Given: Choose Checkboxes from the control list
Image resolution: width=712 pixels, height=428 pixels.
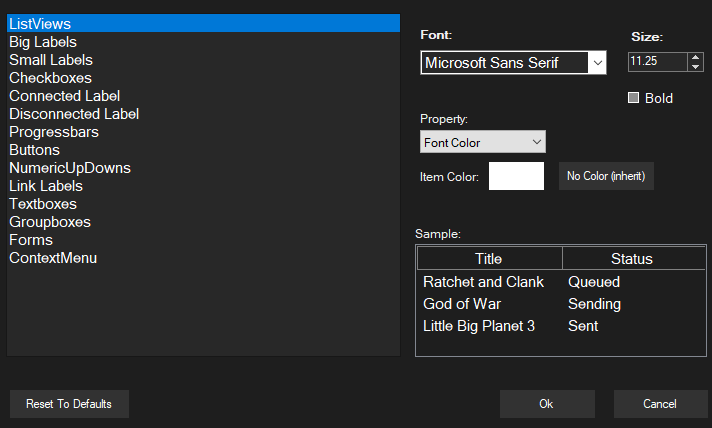Looking at the screenshot, I should point(50,78).
